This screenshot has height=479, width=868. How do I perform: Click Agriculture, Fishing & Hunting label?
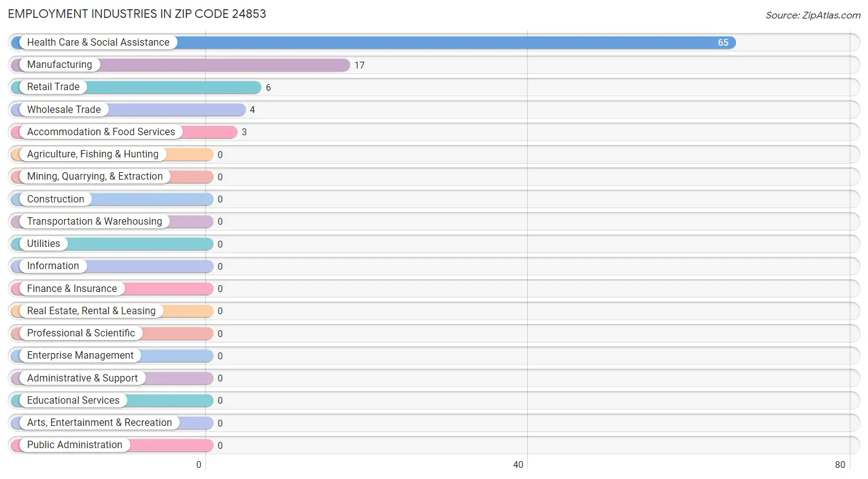(93, 154)
